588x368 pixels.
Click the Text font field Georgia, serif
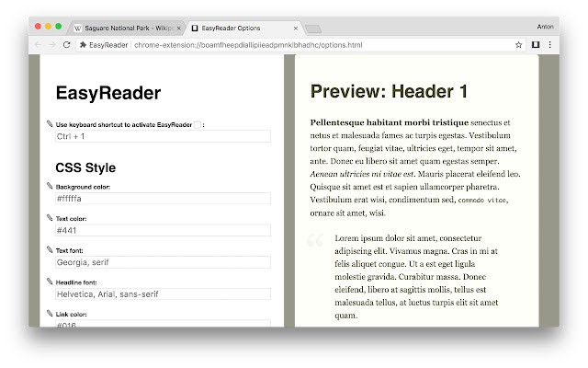(163, 262)
